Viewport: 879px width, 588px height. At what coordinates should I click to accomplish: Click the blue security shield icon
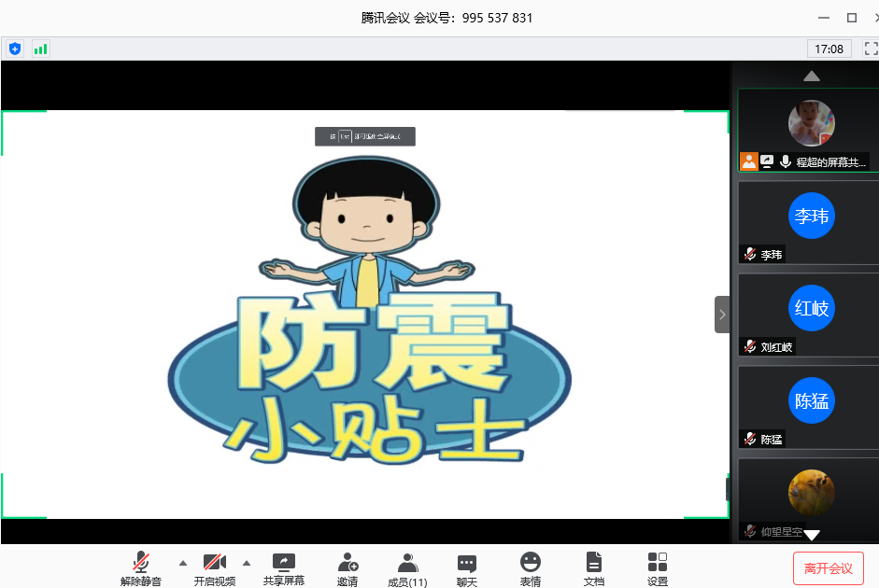click(x=14, y=49)
